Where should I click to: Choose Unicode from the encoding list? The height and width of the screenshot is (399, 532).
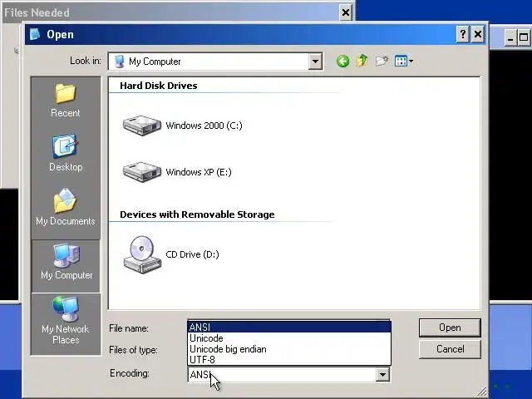289,338
